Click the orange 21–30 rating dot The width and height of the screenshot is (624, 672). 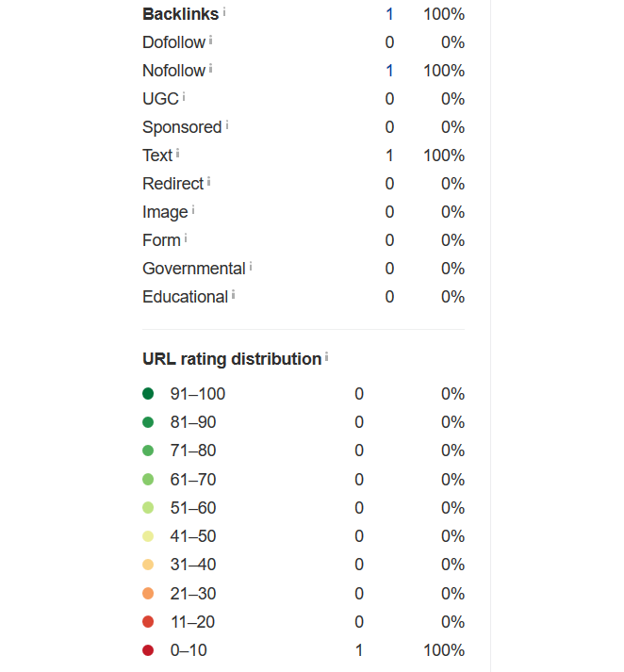(x=148, y=593)
